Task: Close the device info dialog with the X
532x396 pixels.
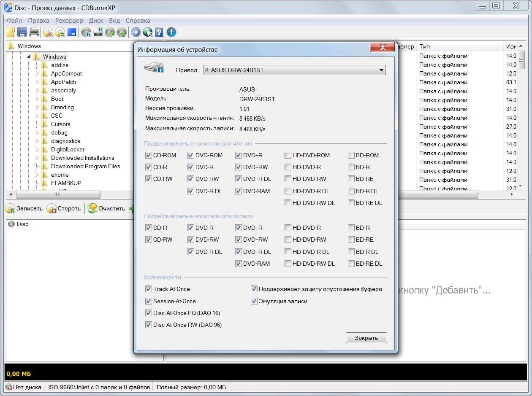Action: 383,47
